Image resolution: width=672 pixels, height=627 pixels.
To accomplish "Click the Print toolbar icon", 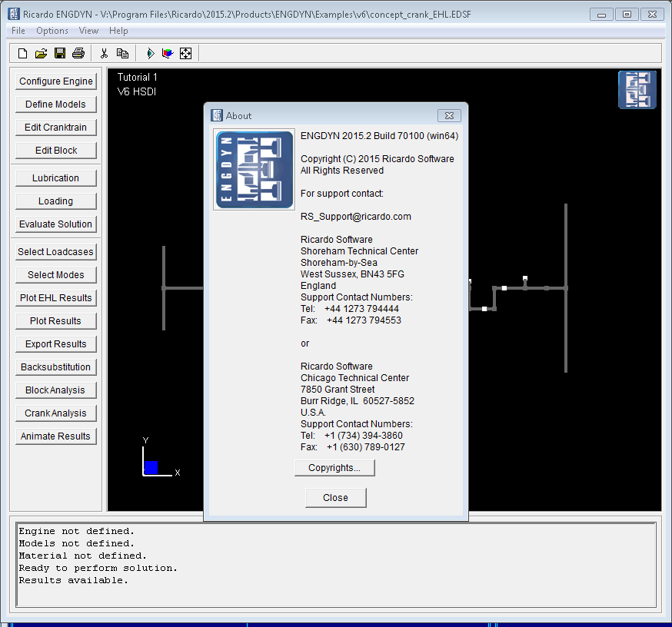I will [78, 54].
